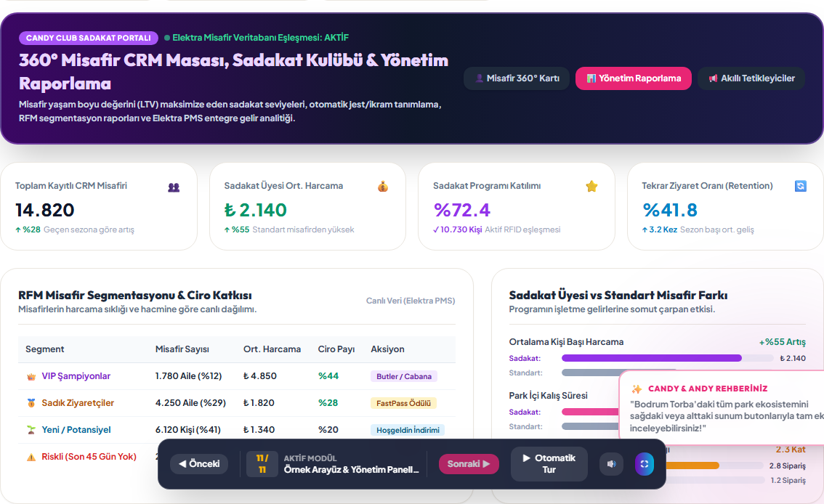The image size is (824, 504).
Task: Click the 14.820 total guests value
Action: 44,210
